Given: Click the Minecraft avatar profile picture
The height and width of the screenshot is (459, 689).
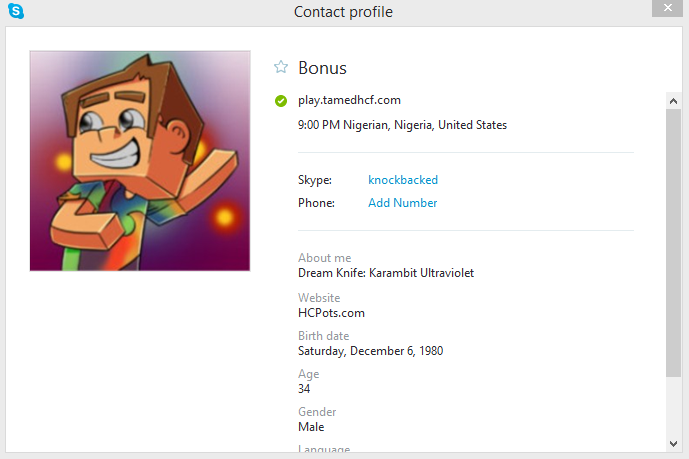Looking at the screenshot, I should [140, 161].
